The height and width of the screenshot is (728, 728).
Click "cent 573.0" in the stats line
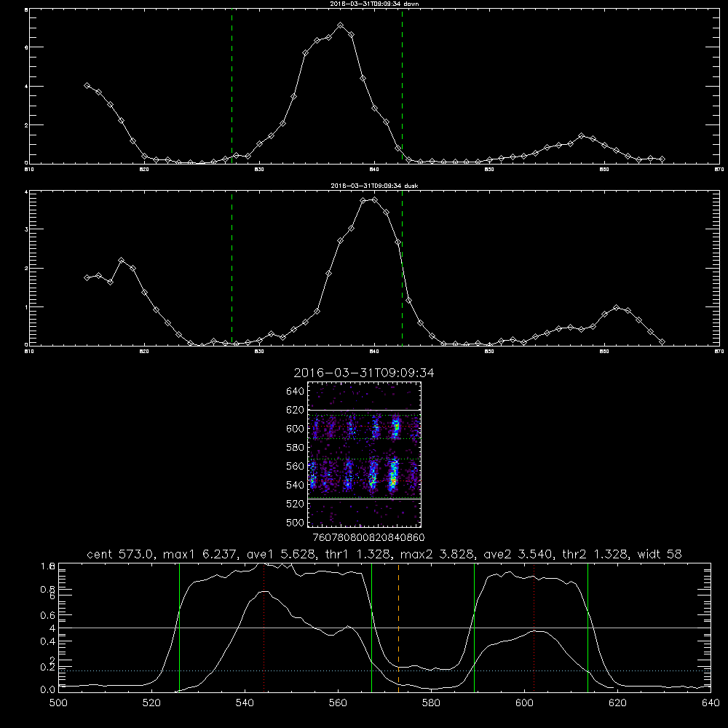(x=120, y=554)
